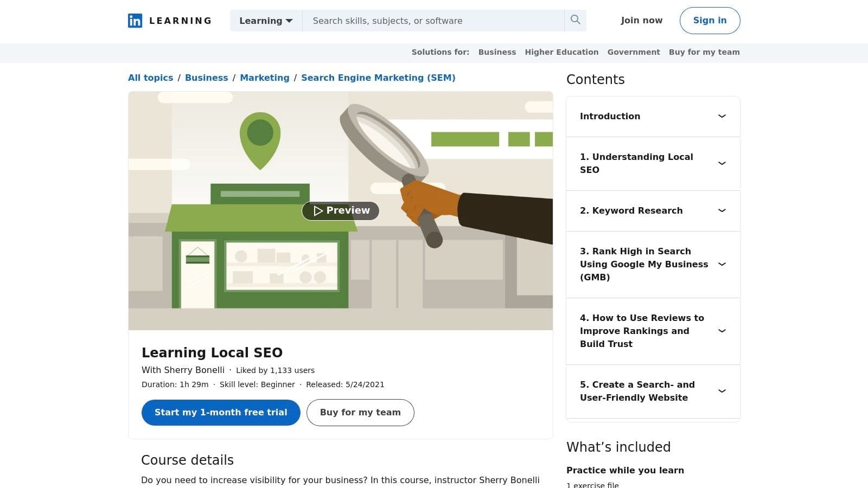This screenshot has height=488, width=868.
Task: Open the Higher Education solutions page
Action: pyautogui.click(x=561, y=52)
